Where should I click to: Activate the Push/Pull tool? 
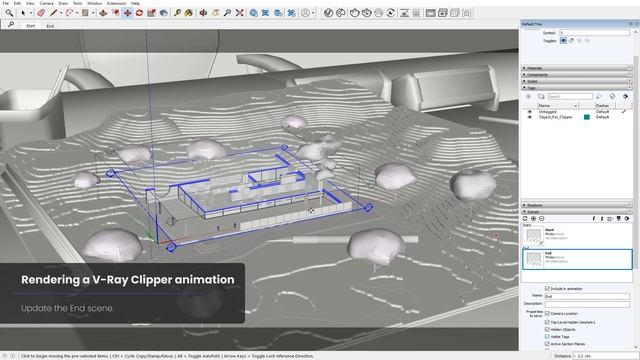103,13
